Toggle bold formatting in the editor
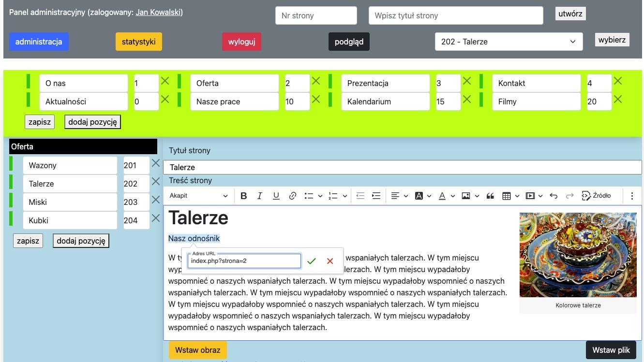The image size is (644, 362). 244,196
